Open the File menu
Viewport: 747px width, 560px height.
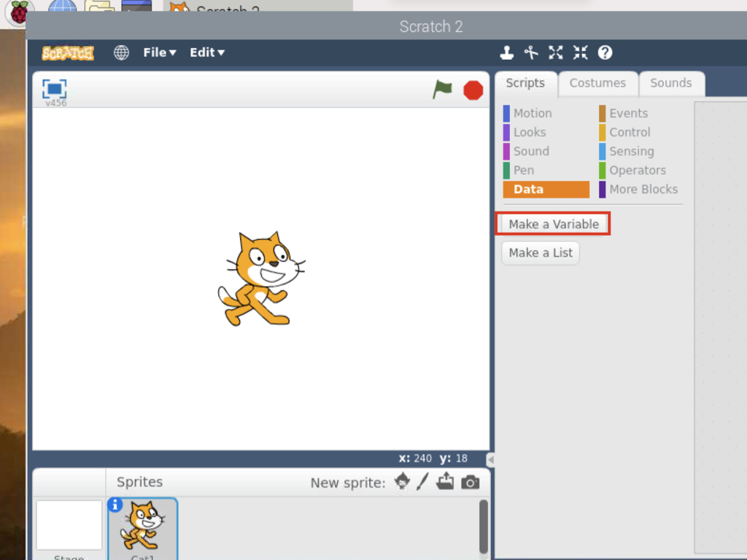point(160,52)
